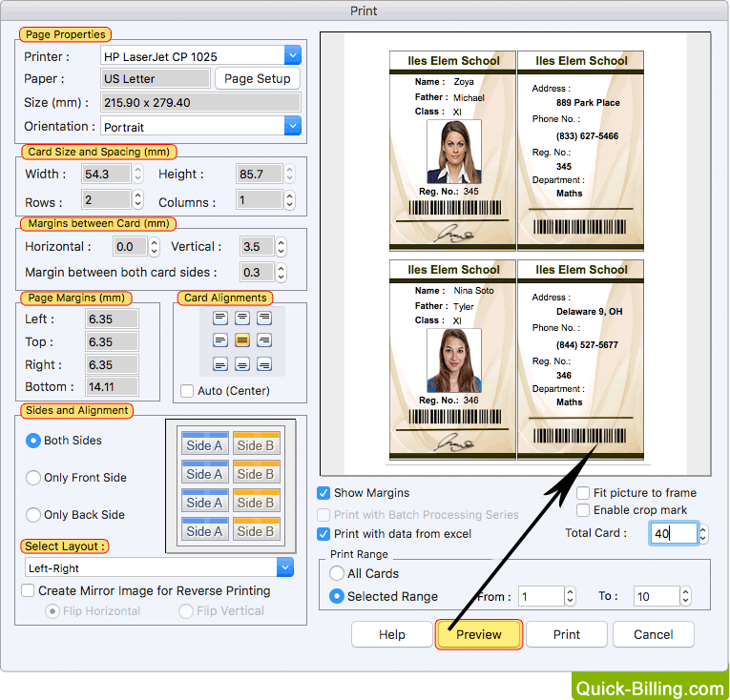The image size is (730, 700).
Task: Select bottom-center card alignment icon
Action: tap(242, 363)
